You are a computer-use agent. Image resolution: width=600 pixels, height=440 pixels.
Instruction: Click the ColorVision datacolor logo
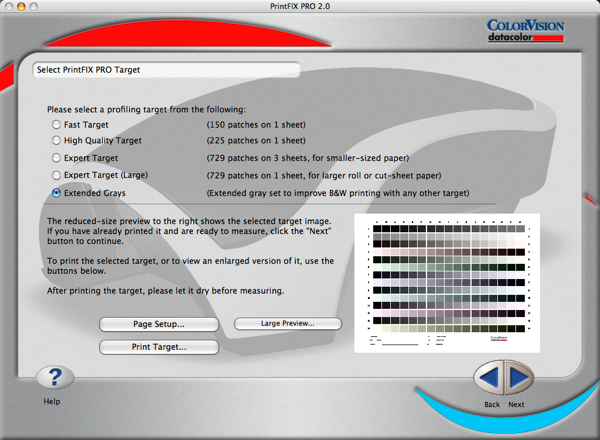point(525,31)
